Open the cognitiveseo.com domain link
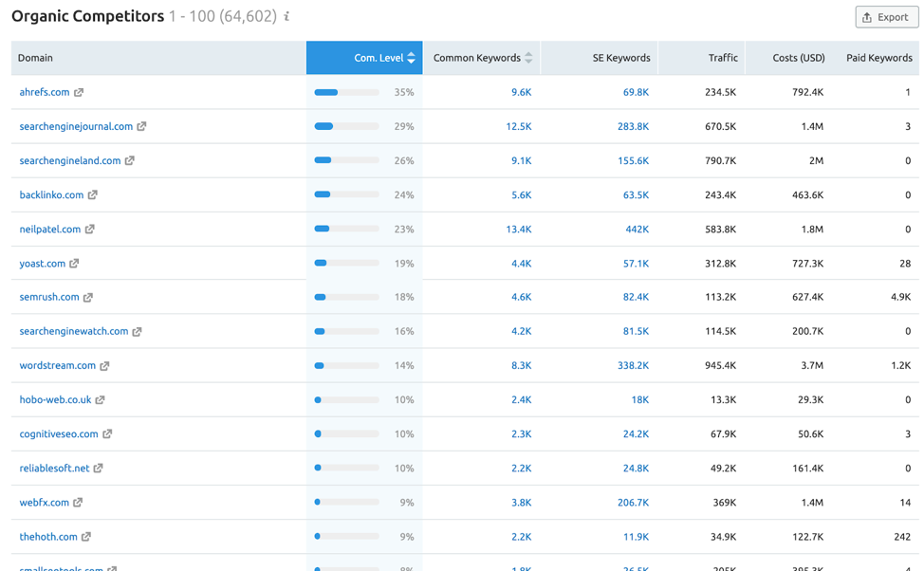924x571 pixels. point(59,433)
